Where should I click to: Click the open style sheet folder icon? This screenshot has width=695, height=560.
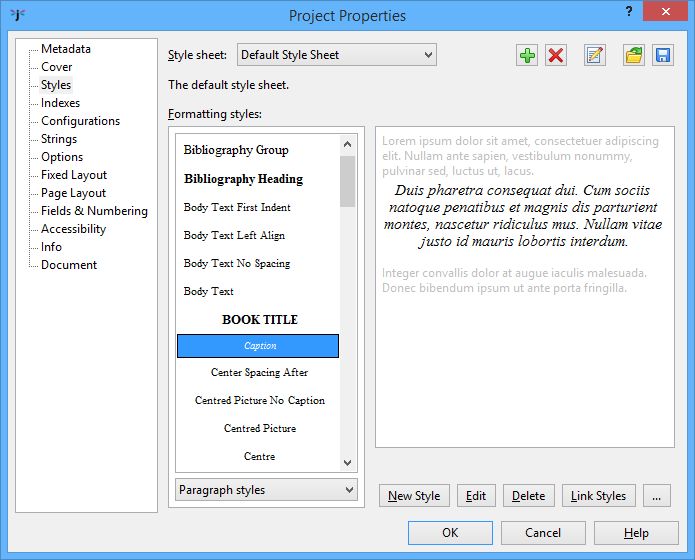(634, 55)
